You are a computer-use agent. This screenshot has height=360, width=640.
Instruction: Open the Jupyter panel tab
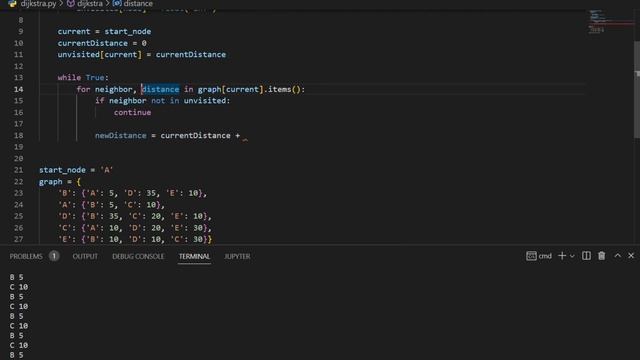[237, 256]
